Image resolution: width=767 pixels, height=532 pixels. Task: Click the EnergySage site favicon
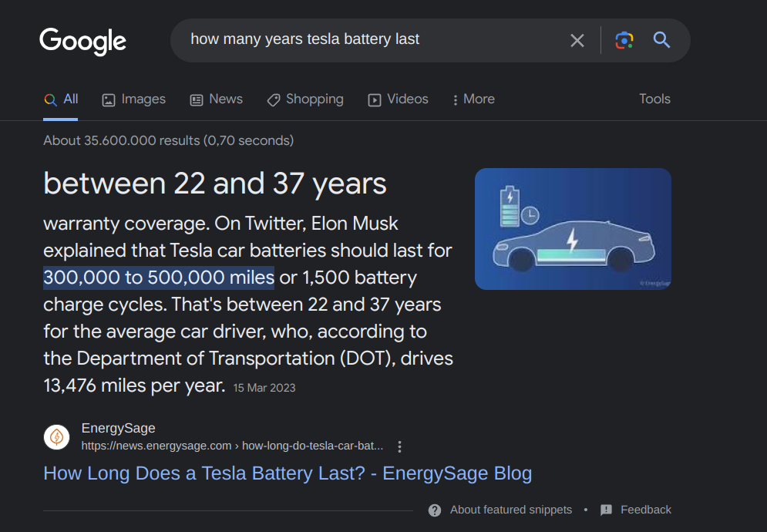click(56, 437)
